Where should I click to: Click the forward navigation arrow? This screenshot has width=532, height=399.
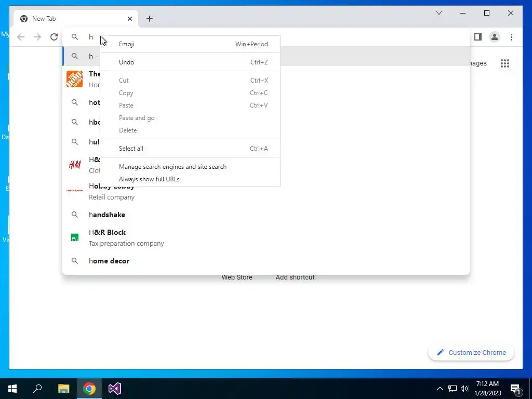tap(37, 37)
